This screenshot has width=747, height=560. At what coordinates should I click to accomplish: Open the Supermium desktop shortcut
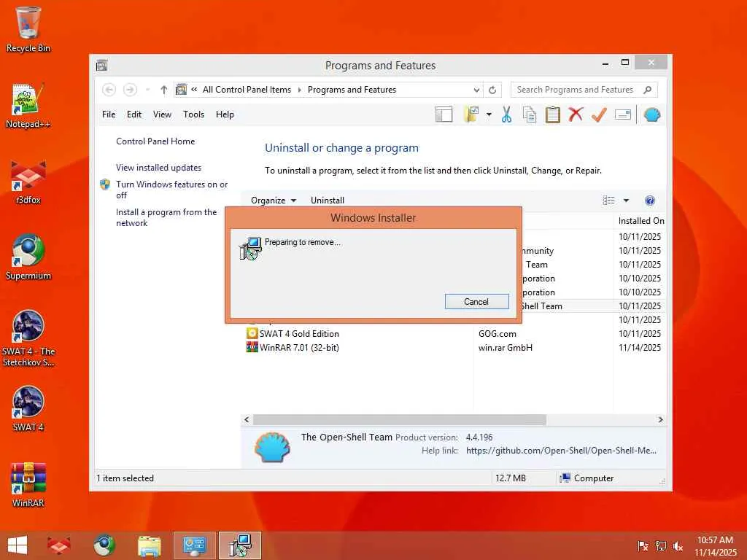[x=28, y=257]
